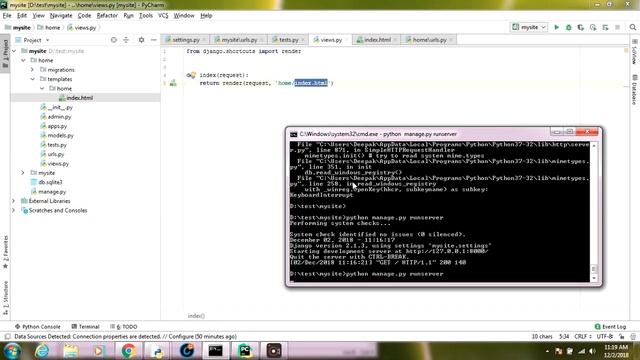The width and height of the screenshot is (640, 360).
Task: Switch to the mysite\urls.py tab
Action: click(x=239, y=40)
